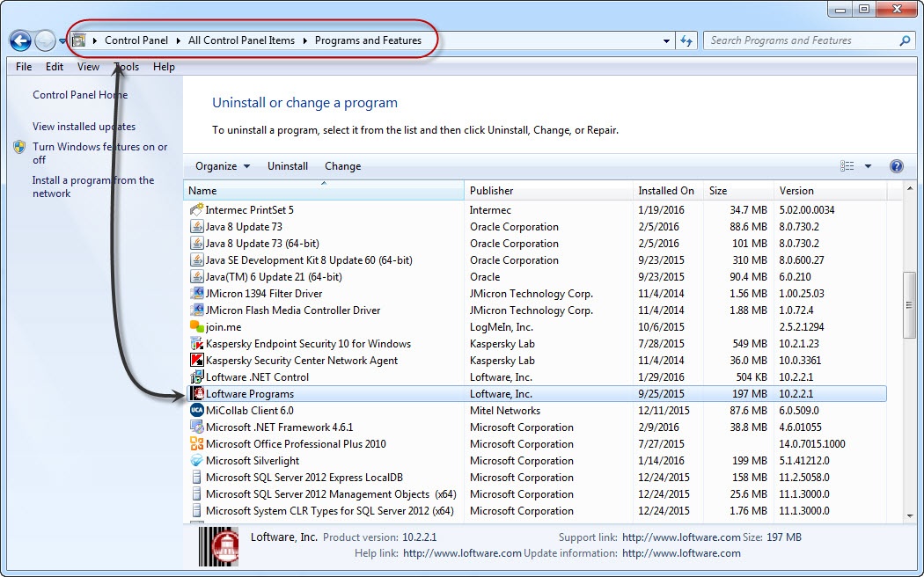The width and height of the screenshot is (924, 577).
Task: Click the Kaspersky Security Center Network Agent icon
Action: click(x=196, y=361)
